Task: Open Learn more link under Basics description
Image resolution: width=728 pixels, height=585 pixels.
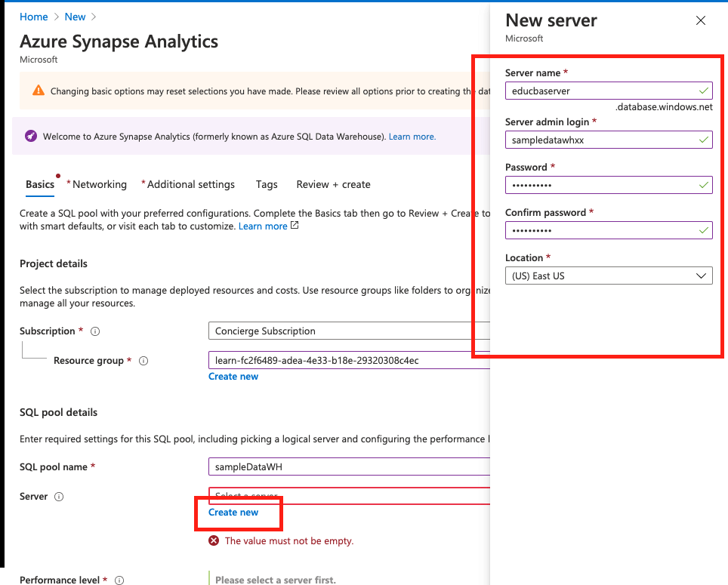Action: pyautogui.click(x=263, y=226)
